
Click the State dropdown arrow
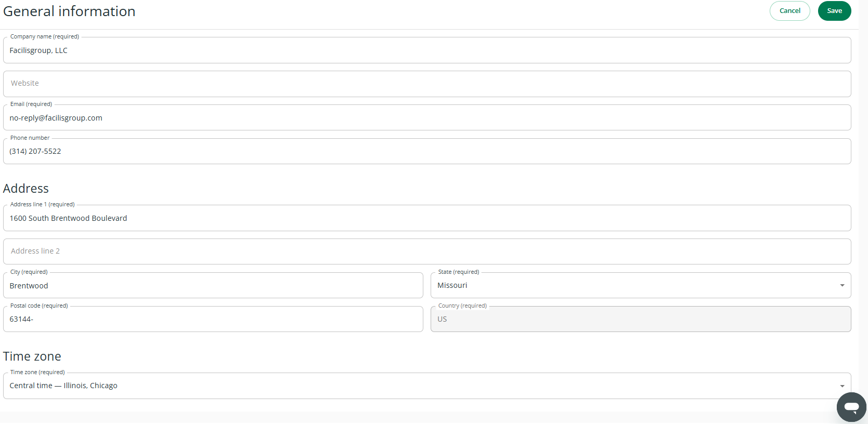(x=842, y=285)
